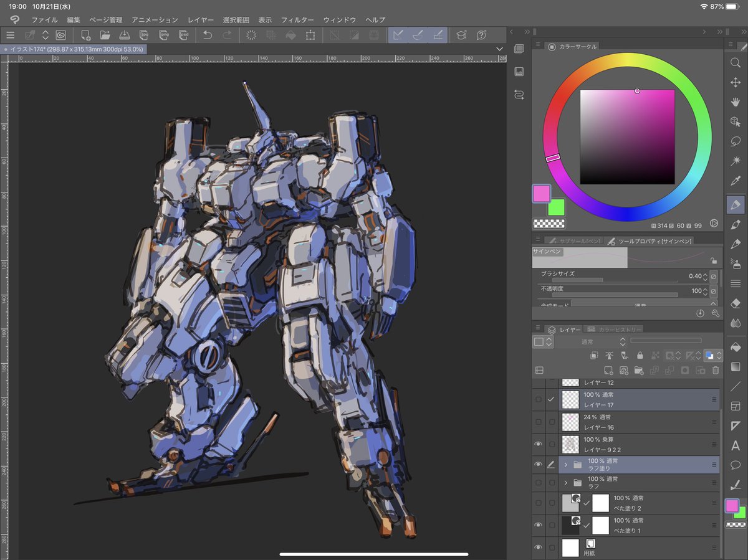
Task: Expand the ラフ塗り layer folder
Action: (566, 465)
